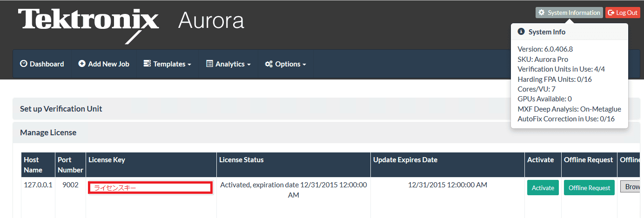Image resolution: width=644 pixels, height=218 pixels.
Task: Click the Log Out button
Action: click(x=623, y=13)
